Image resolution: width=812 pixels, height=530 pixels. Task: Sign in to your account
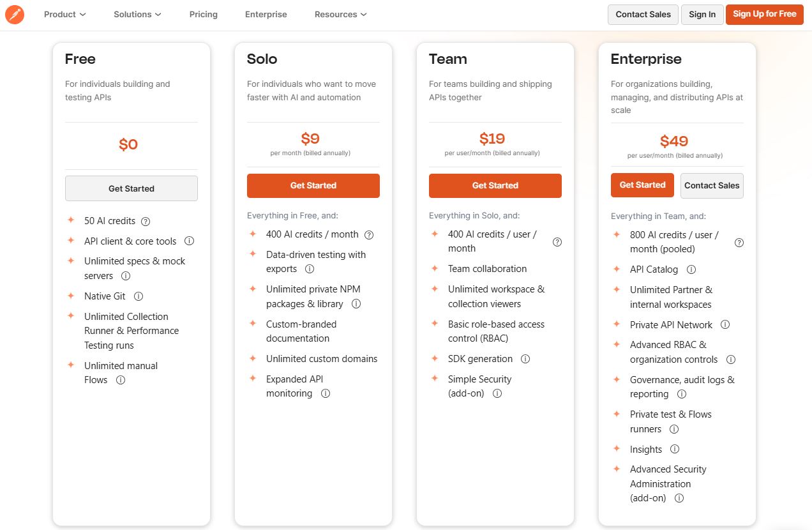pyautogui.click(x=702, y=14)
